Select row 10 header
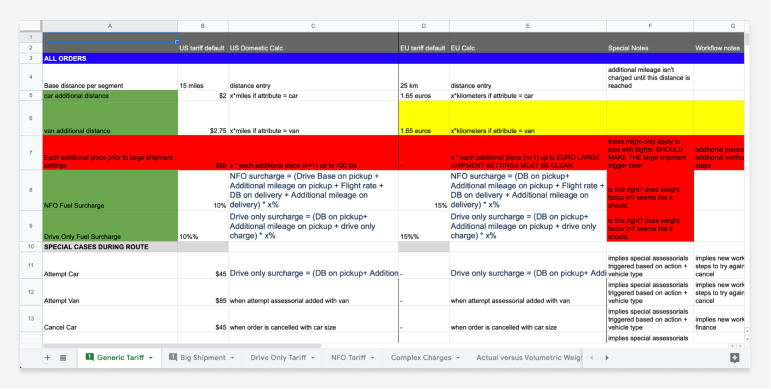Viewport: 771px width, 389px height. tap(31, 247)
